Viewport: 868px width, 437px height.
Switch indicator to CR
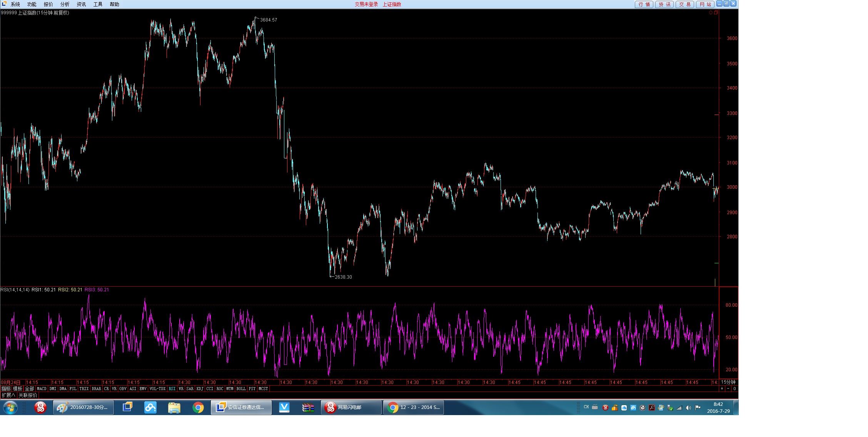(x=107, y=389)
